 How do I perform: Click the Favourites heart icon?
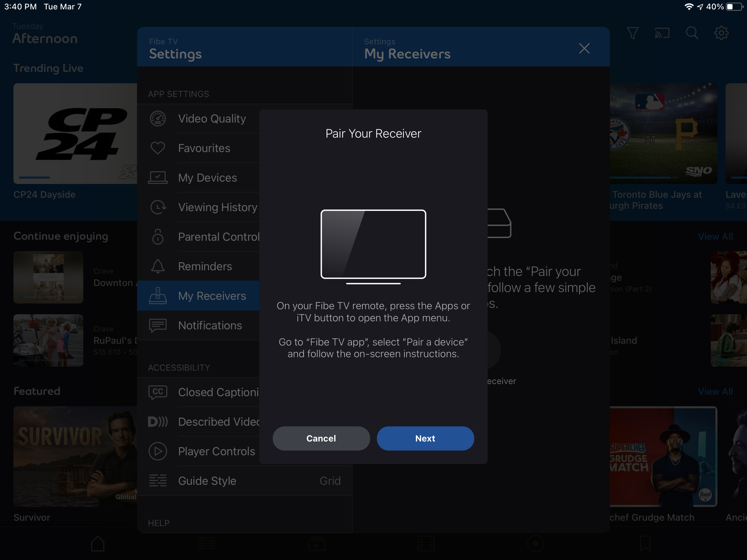coord(158,148)
